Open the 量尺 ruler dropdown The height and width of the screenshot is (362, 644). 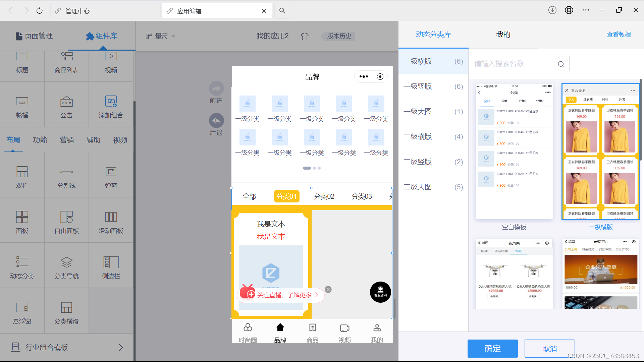(x=161, y=36)
